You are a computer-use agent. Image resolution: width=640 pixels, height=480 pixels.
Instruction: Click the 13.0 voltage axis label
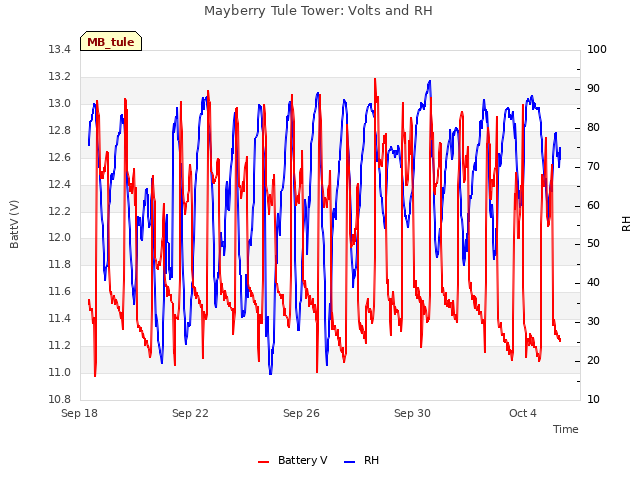click(60, 104)
